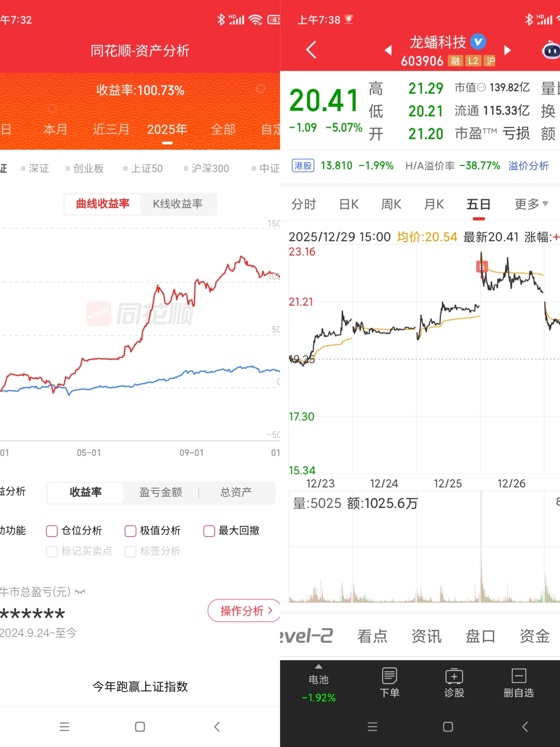Switch to K线收益率 view

(x=178, y=204)
